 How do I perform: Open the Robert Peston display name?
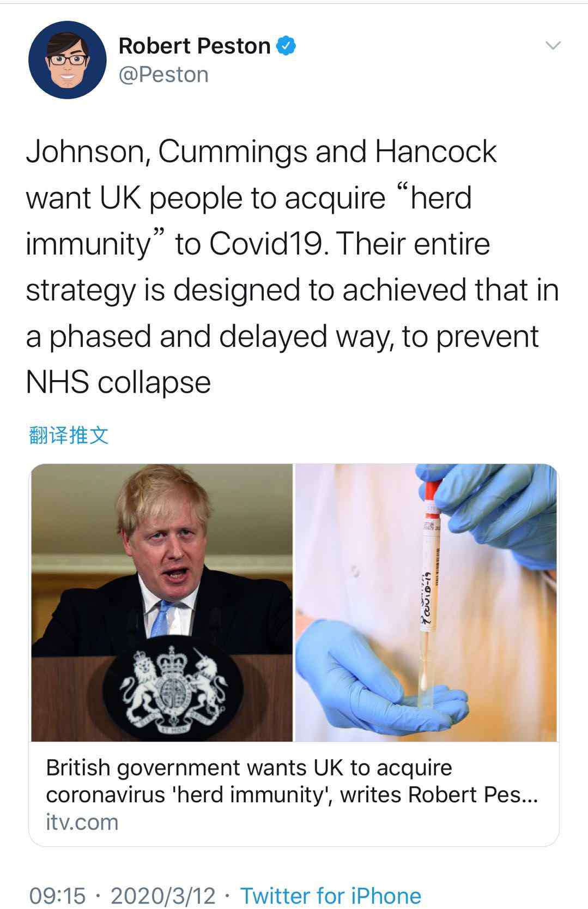(195, 46)
